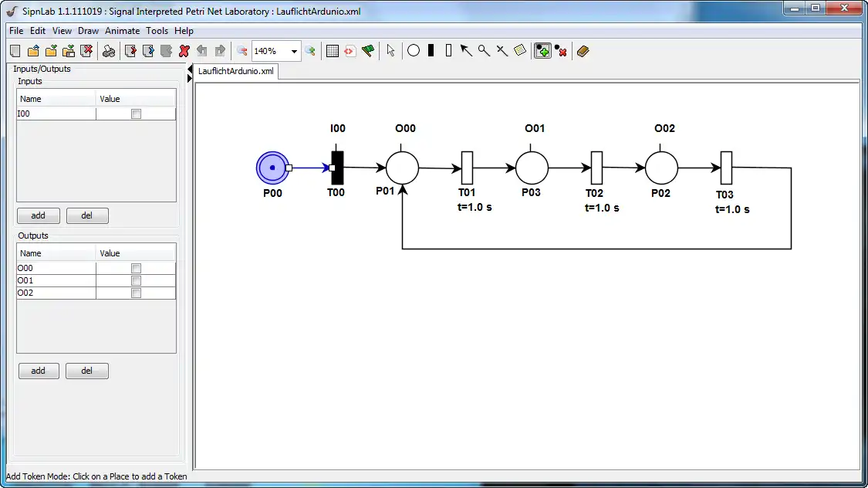The width and height of the screenshot is (868, 488).
Task: Open the View menu
Action: coord(62,31)
